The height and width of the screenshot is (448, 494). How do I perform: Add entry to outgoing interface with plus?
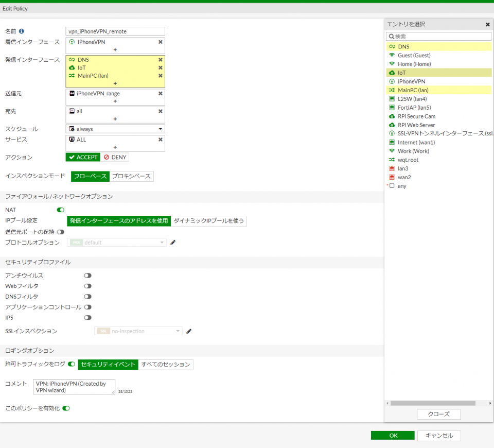click(115, 83)
